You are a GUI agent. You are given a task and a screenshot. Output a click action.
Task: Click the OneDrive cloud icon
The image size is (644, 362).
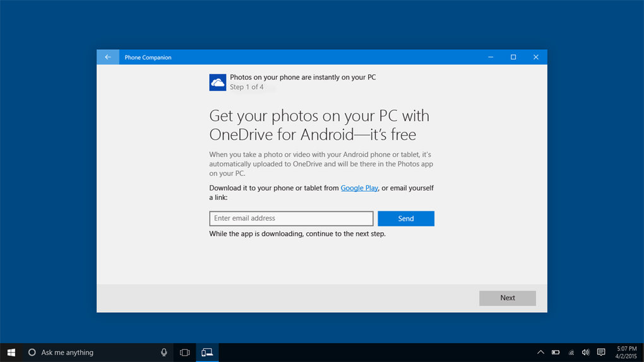pyautogui.click(x=218, y=83)
